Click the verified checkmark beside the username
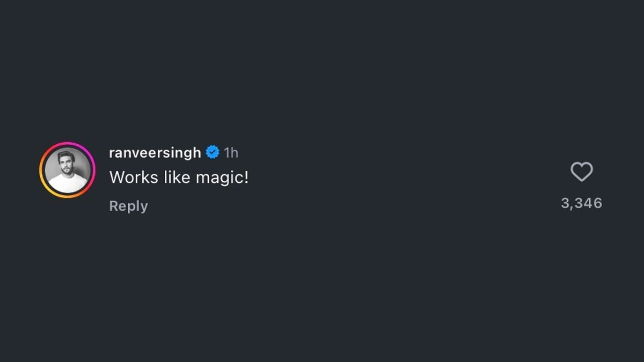Viewport: 644px width, 362px height. coord(213,153)
